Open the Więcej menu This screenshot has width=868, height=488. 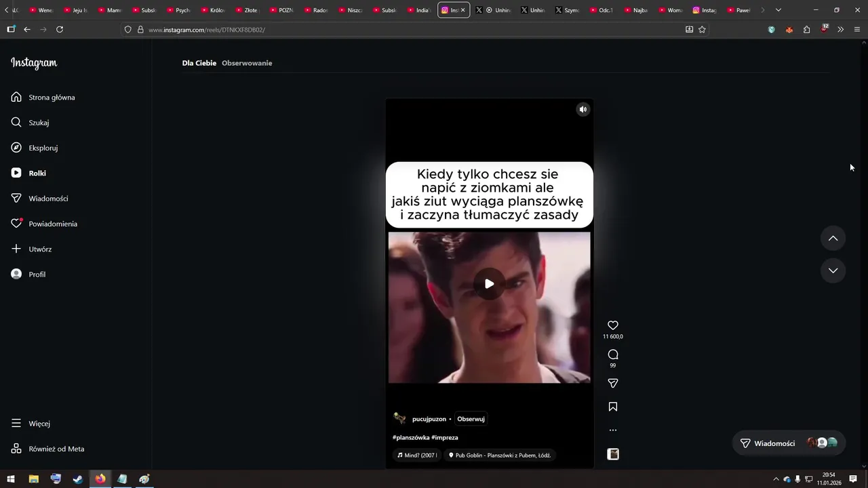click(31, 424)
